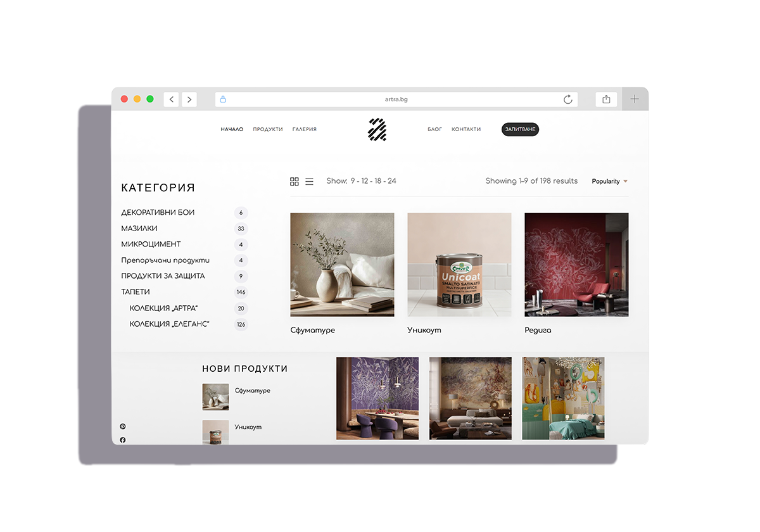Open the colorful bedroom wallpaper image

pos(564,398)
